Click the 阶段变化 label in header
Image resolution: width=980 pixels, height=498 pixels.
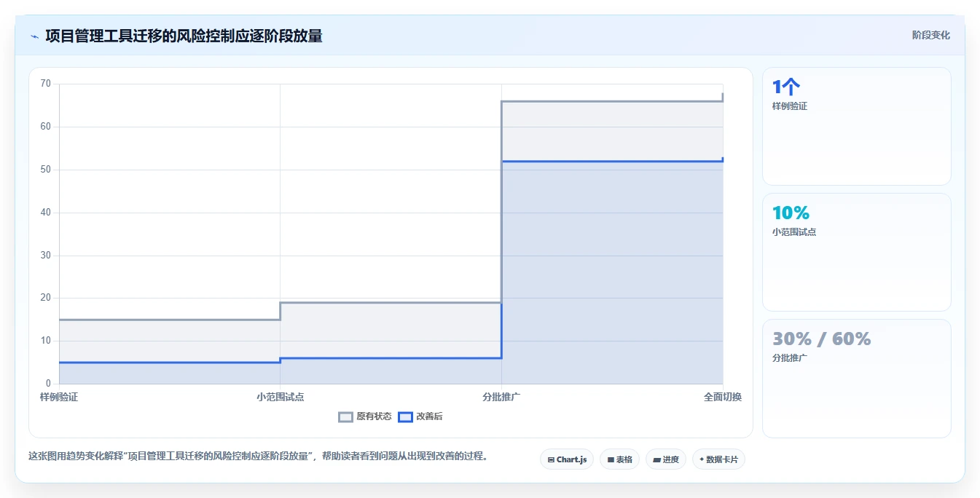pos(930,35)
